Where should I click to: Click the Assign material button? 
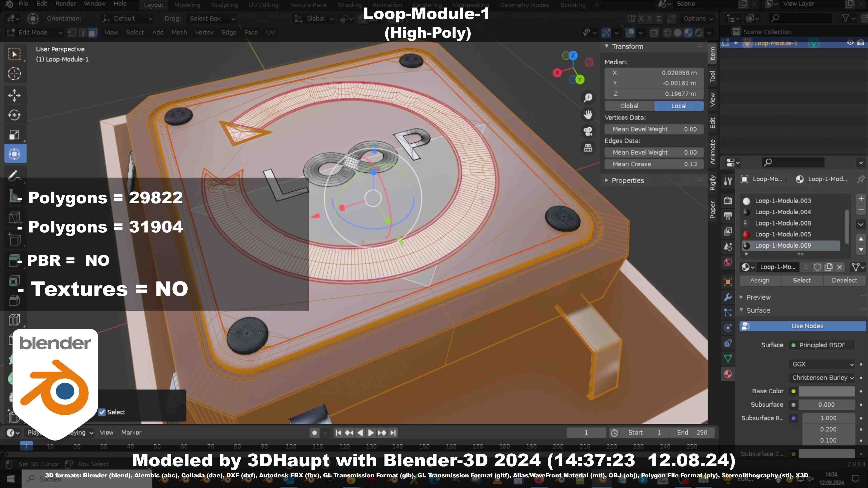pos(759,280)
